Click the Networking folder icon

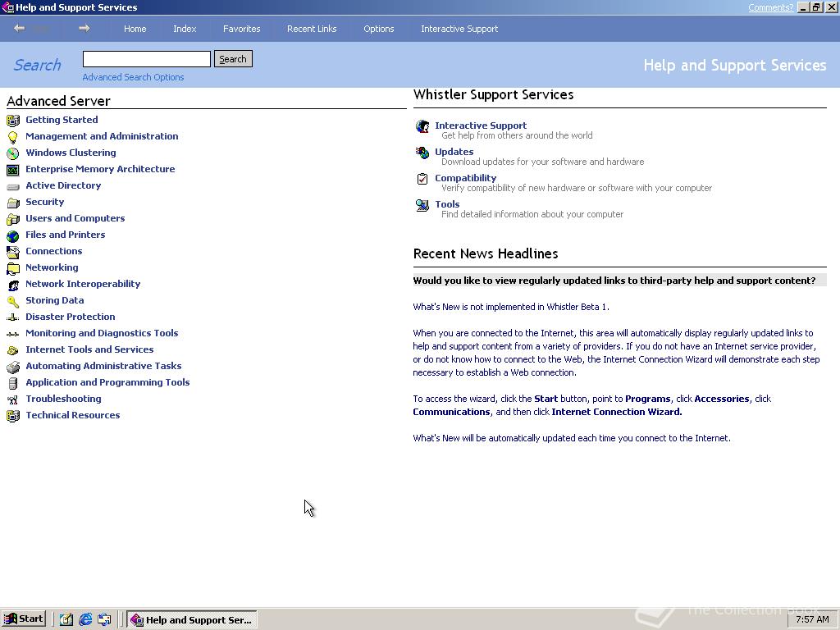(x=13, y=268)
